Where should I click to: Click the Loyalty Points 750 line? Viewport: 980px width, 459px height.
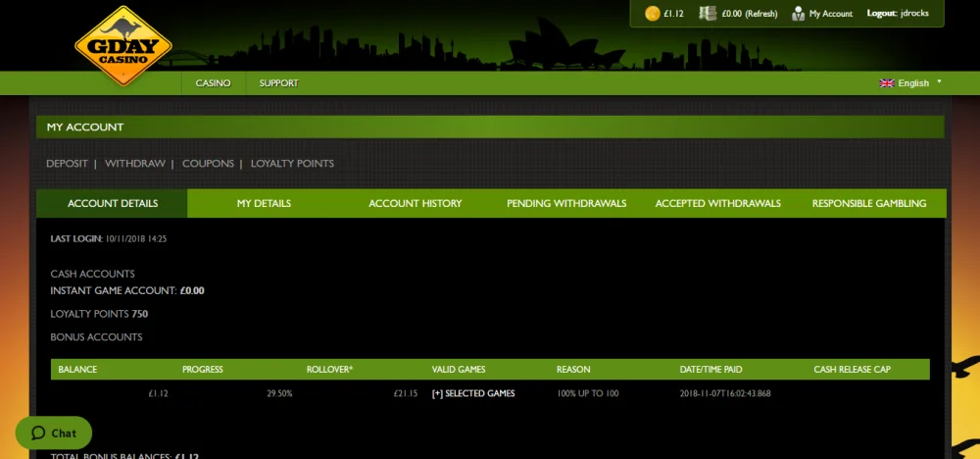coord(99,314)
